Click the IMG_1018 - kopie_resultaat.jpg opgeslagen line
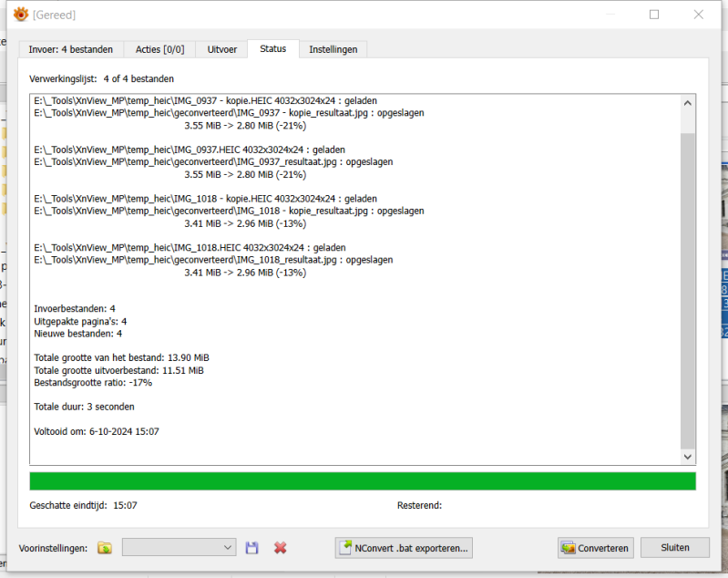The width and height of the screenshot is (728, 578). tap(229, 211)
